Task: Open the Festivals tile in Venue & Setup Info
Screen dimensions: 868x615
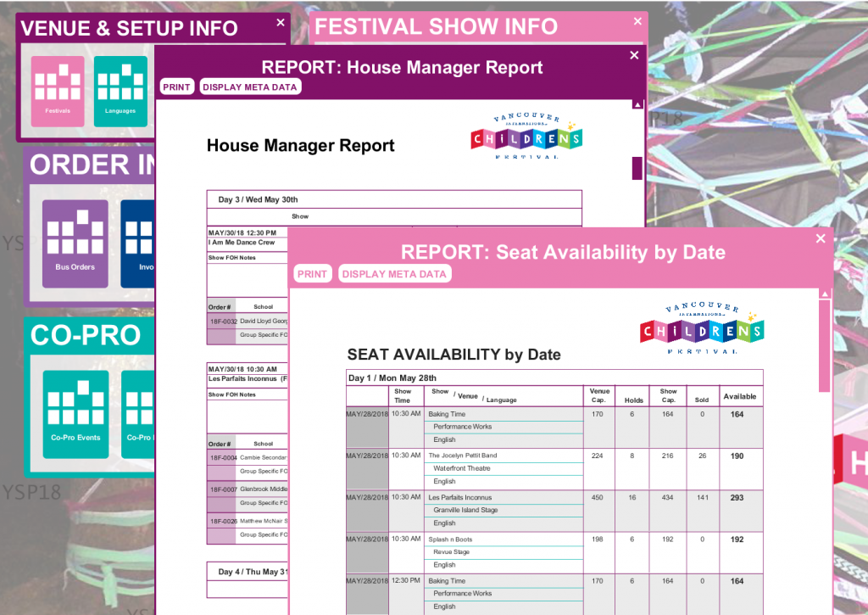Action: 58,92
